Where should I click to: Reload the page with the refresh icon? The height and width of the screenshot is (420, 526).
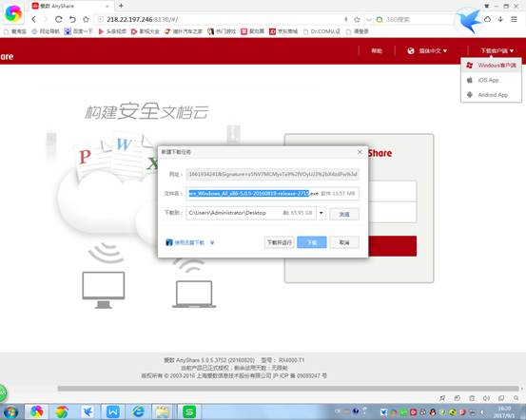tap(59, 19)
